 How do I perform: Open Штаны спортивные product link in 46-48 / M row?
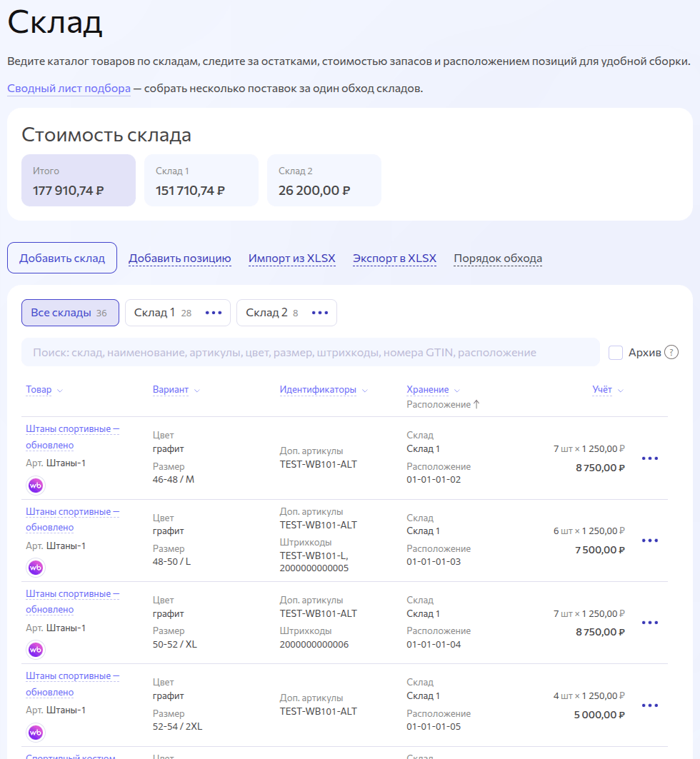[73, 437]
